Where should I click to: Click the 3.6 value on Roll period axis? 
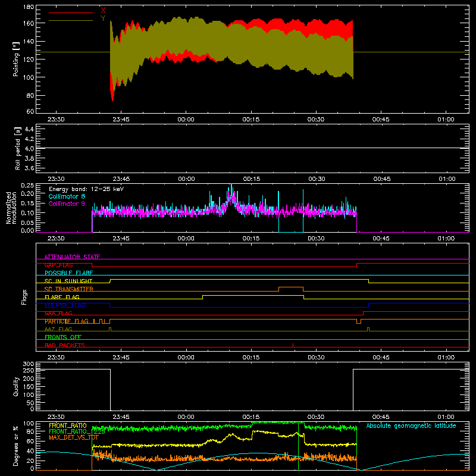pos(29,168)
